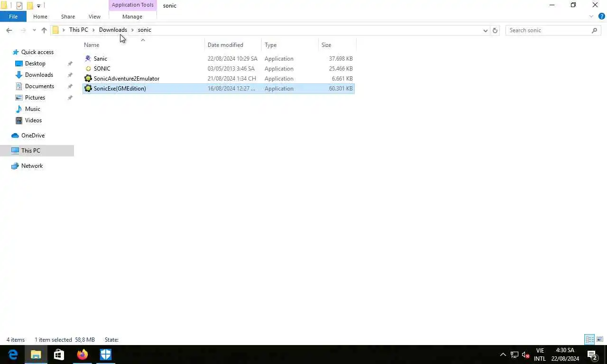Open the Manage ribbon tab
Viewport: 607px width, 364px height.
132,17
